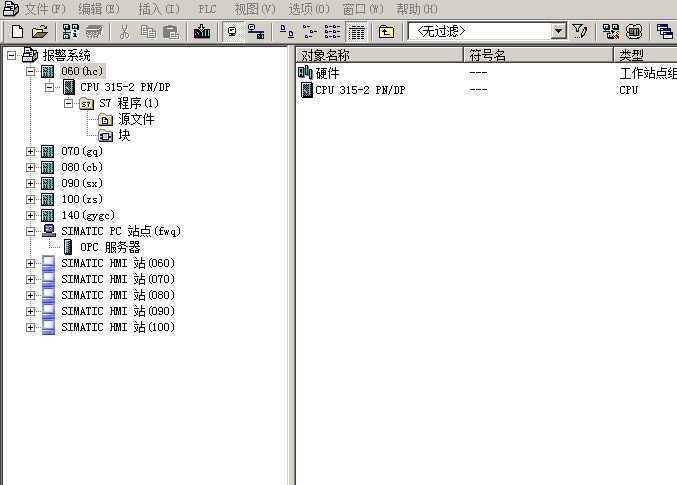Open the 选项(O) menu
This screenshot has width=677, height=485.
coord(309,9)
